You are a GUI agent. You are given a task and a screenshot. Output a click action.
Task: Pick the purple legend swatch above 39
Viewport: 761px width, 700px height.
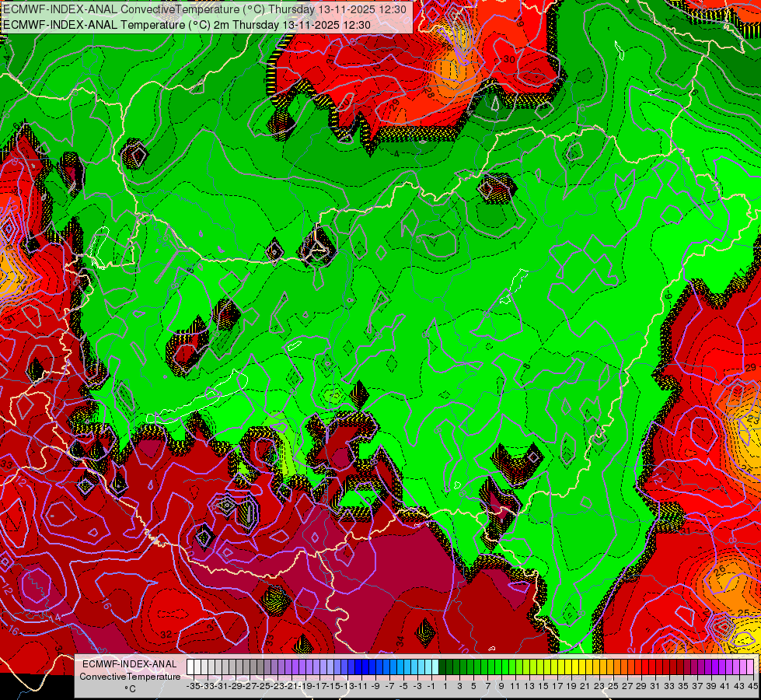709,667
